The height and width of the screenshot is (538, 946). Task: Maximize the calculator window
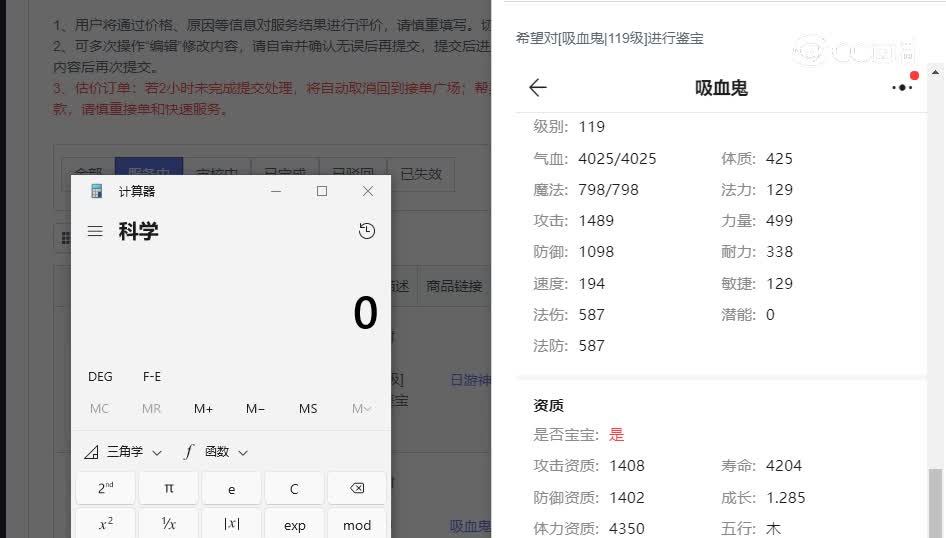322,191
